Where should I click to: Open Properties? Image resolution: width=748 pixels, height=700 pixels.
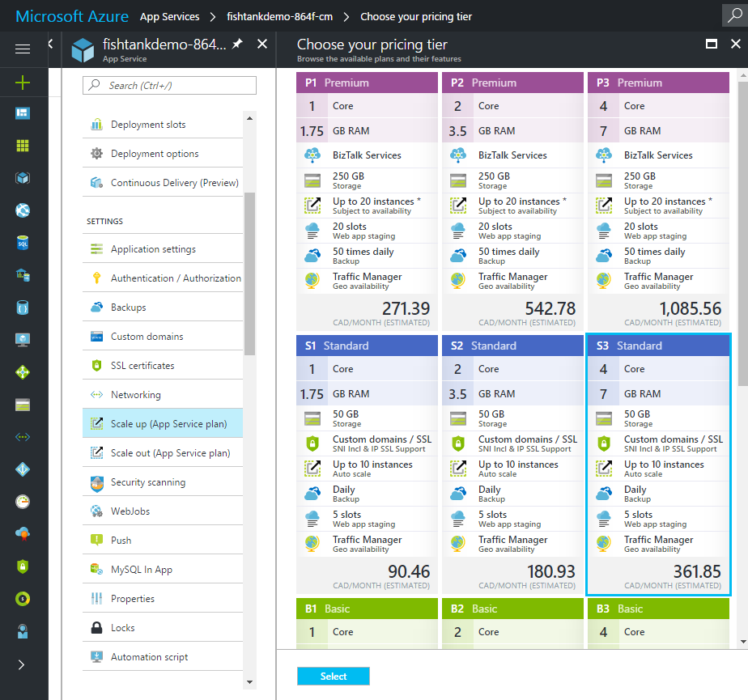pos(163,598)
